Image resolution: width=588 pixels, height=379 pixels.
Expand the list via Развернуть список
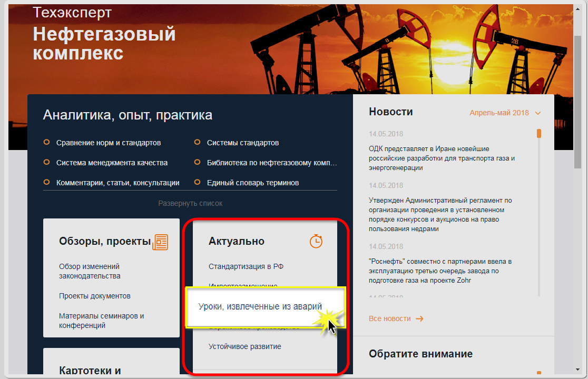(190, 203)
